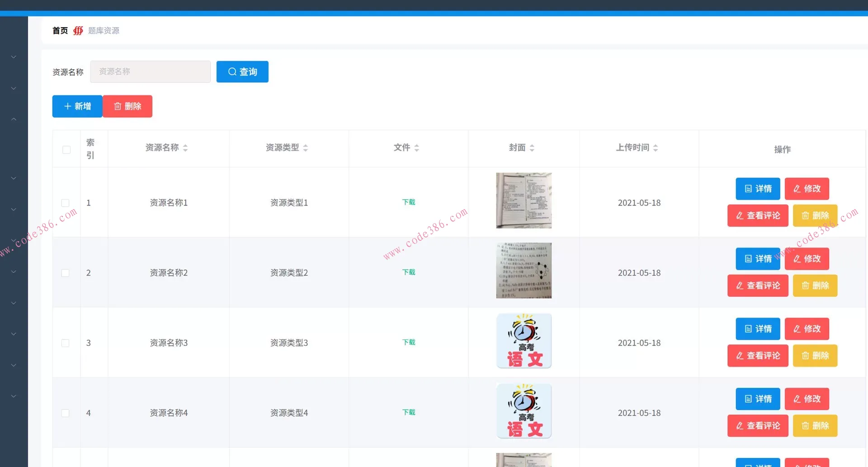Click the magnifier icon in the 查询 button
This screenshot has width=868, height=467.
232,71
